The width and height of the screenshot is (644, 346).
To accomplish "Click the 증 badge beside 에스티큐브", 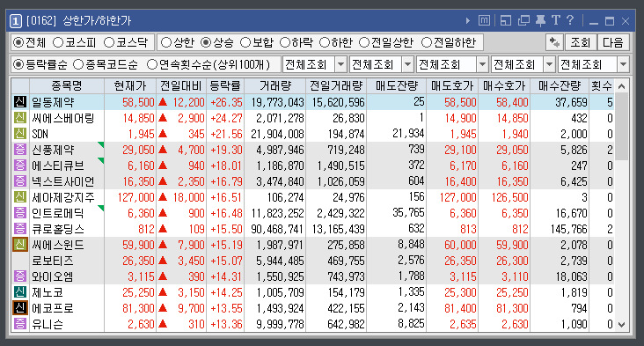I will click(20, 166).
